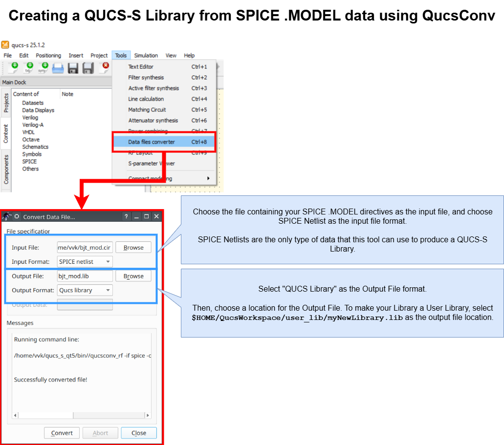504x445 pixels.
Task: Choose Text Editor from Tools menu
Action: (164, 67)
